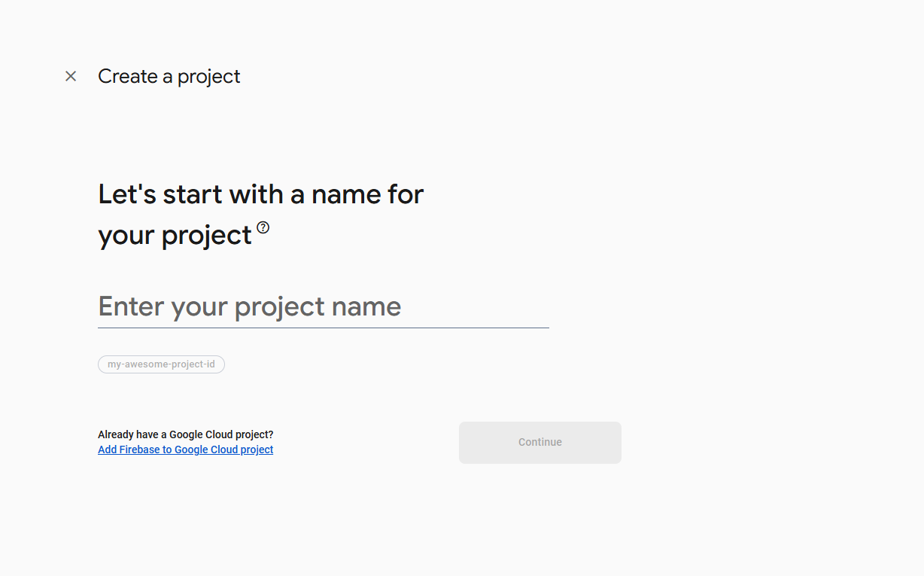Dismiss project creation with the X icon
Image resolution: width=924 pixels, height=576 pixels.
71,76
